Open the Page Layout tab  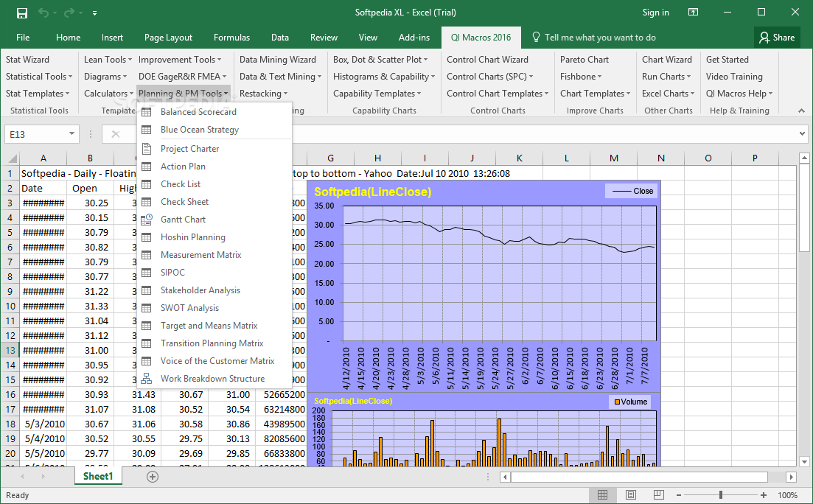pos(168,38)
